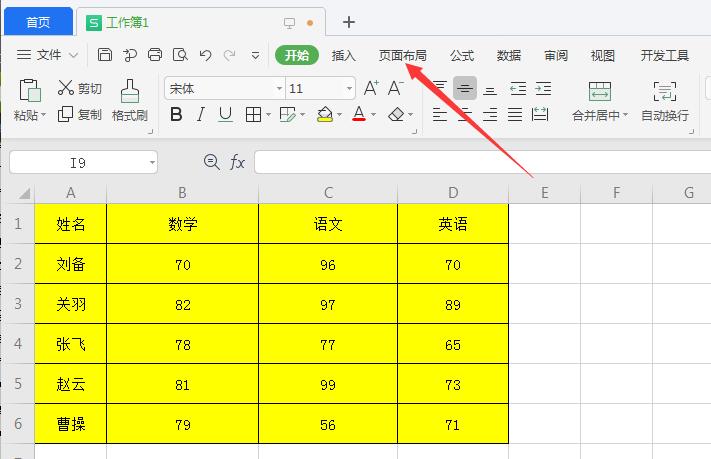Add a new tab with plus button

click(x=349, y=22)
